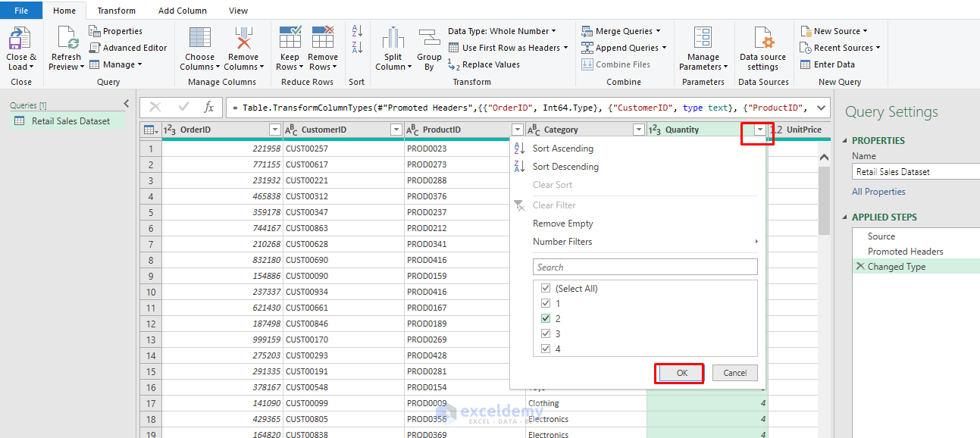Click the data grid vertical scrollbar
This screenshot has width=980, height=438.
click(825, 201)
